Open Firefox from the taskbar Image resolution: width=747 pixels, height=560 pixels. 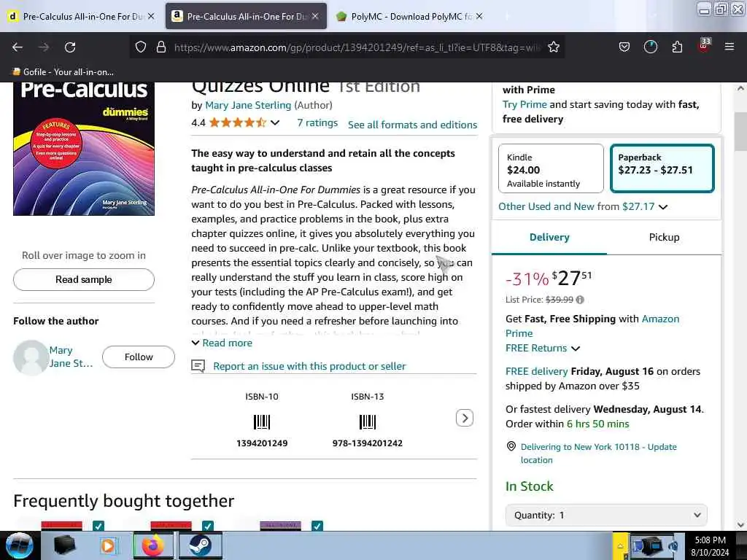click(x=153, y=545)
